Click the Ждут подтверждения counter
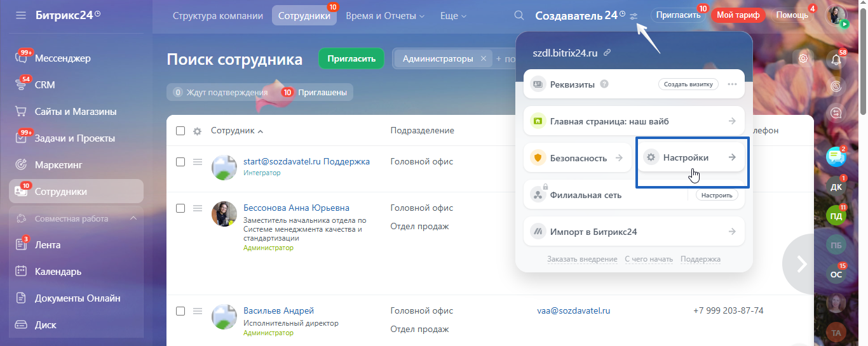Screen dimensions: 868x346 click(220, 92)
